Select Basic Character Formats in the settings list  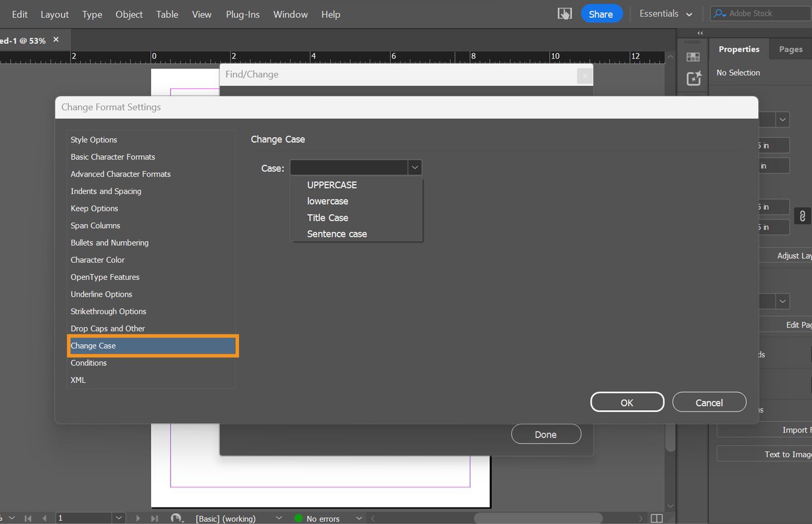coord(113,157)
